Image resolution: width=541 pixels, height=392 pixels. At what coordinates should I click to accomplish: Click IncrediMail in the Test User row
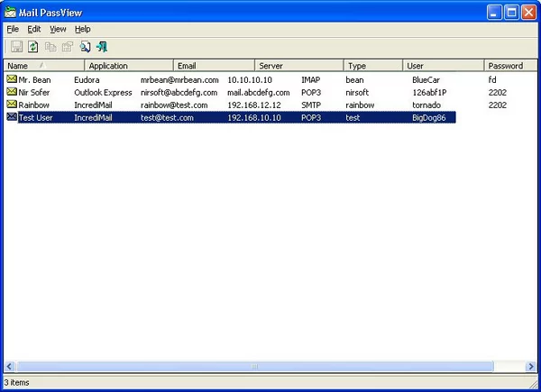pos(93,117)
